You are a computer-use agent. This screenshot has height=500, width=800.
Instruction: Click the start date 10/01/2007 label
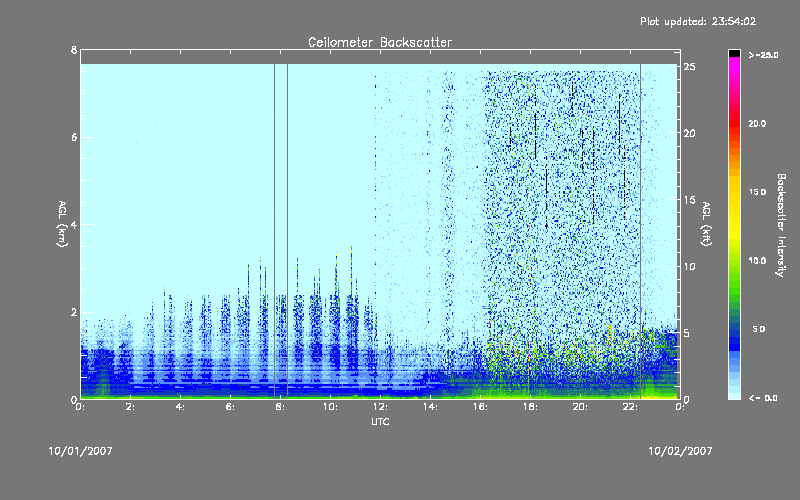(80, 451)
